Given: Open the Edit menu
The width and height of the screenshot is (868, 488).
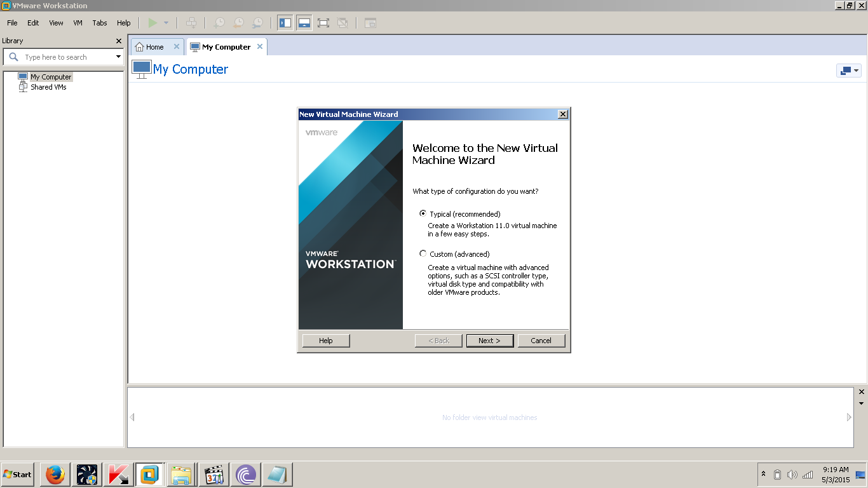Looking at the screenshot, I should (33, 23).
